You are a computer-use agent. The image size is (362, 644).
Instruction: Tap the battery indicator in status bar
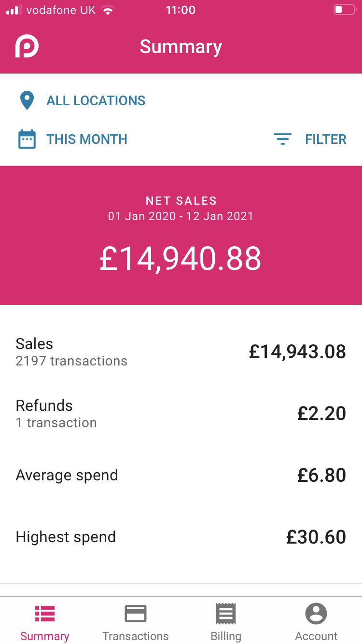click(x=344, y=10)
